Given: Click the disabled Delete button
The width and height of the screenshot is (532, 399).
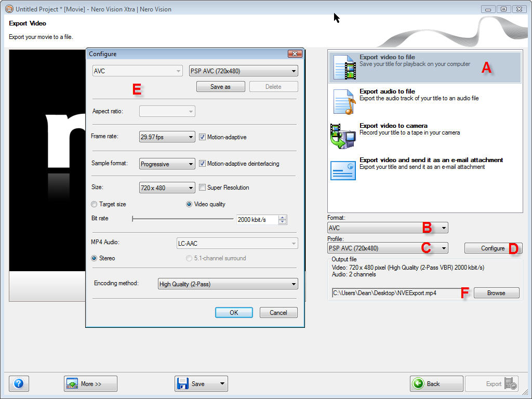Looking at the screenshot, I should point(273,87).
